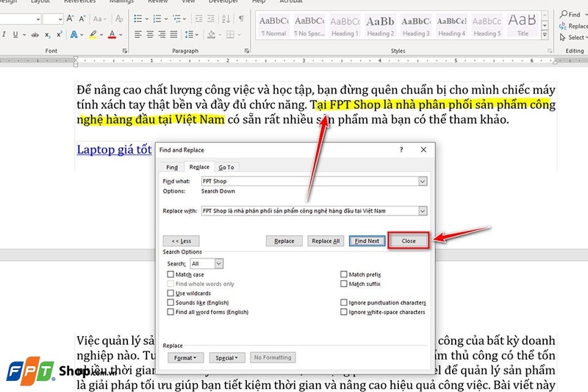Enable the Match case checkbox
Screen dimensions: 588x392
coord(171,274)
